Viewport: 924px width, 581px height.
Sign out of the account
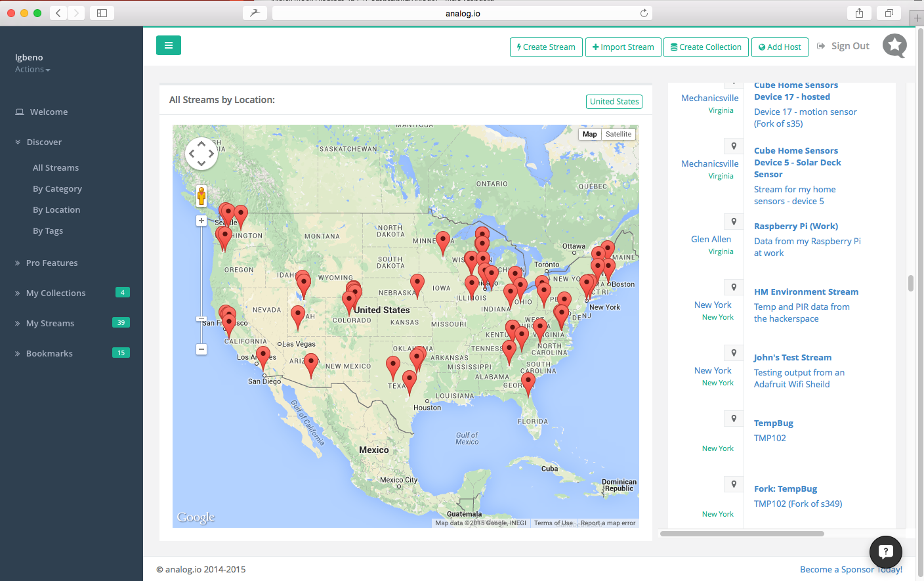coord(843,46)
